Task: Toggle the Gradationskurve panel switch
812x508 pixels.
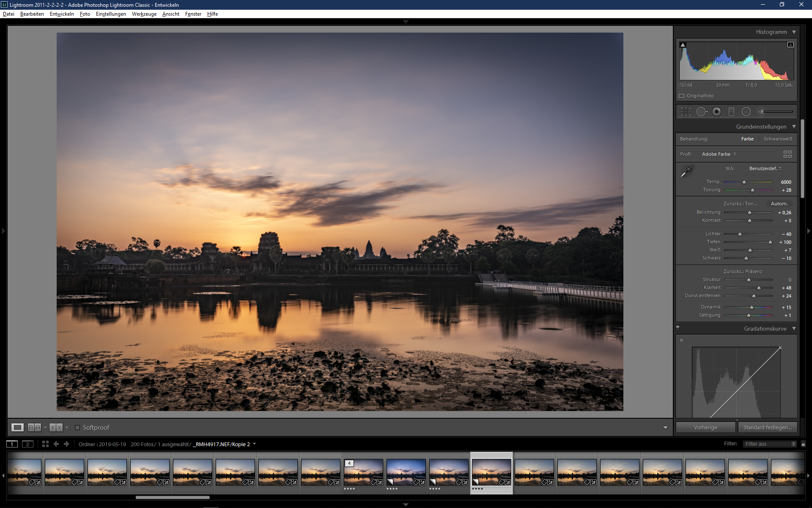Action: tap(678, 328)
